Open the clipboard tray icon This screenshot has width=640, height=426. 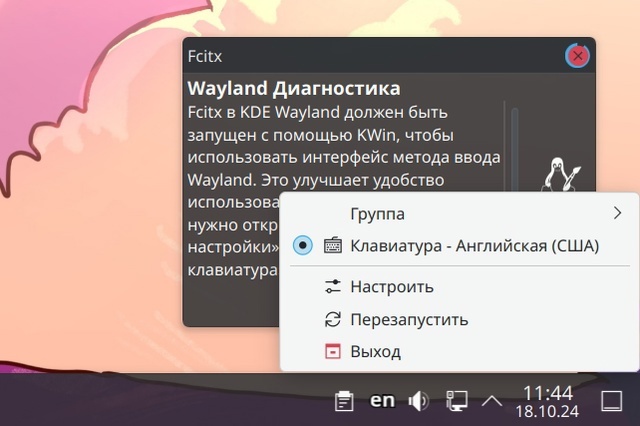tap(344, 401)
